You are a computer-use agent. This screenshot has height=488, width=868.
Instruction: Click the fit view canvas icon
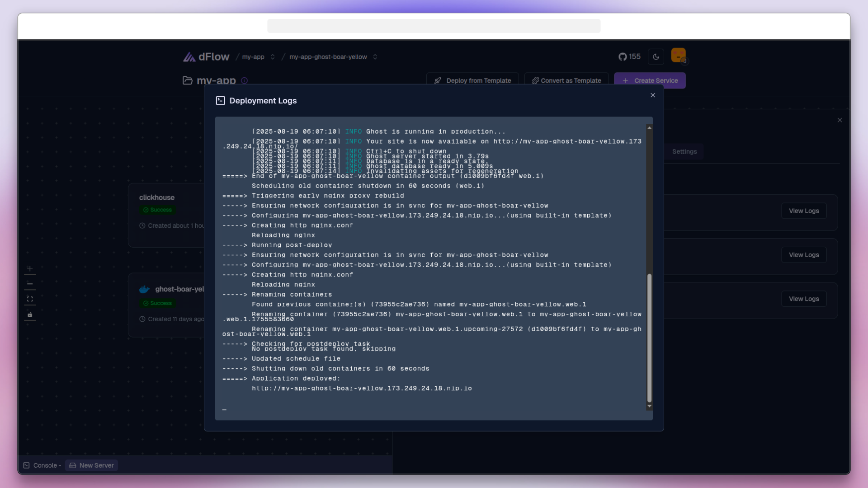click(30, 299)
